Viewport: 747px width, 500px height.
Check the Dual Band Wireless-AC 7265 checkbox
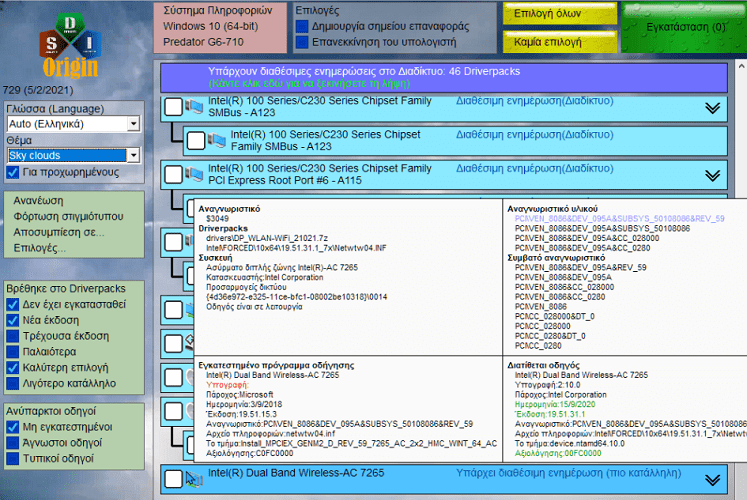tap(173, 479)
